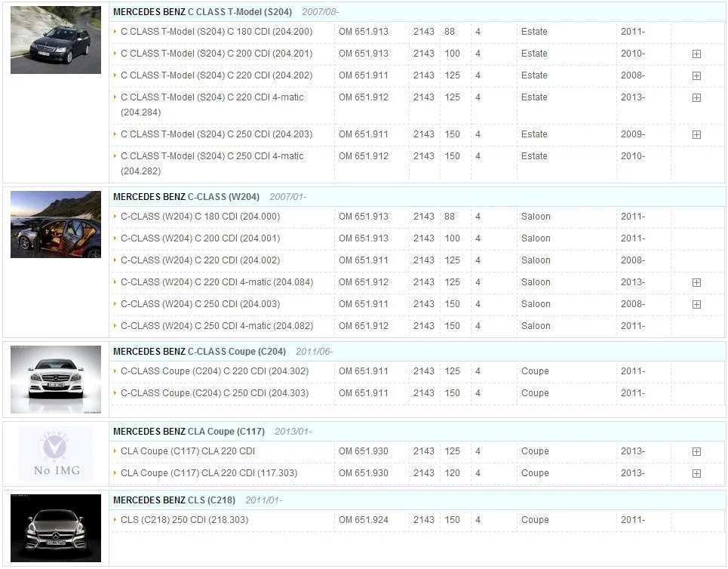Open MERCEDES BENZ C-CLASS Coupe (C204) heading
Screen dimensions: 728x569
(200, 352)
